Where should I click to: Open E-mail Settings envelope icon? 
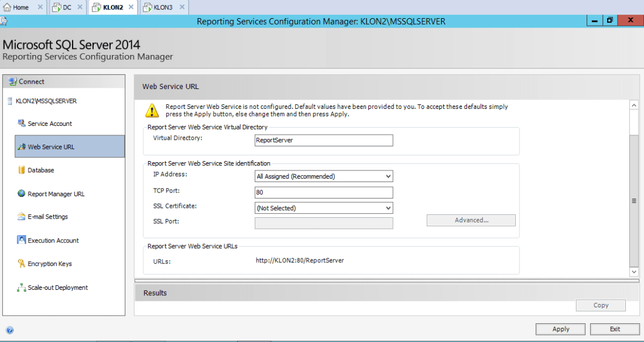[x=22, y=217]
